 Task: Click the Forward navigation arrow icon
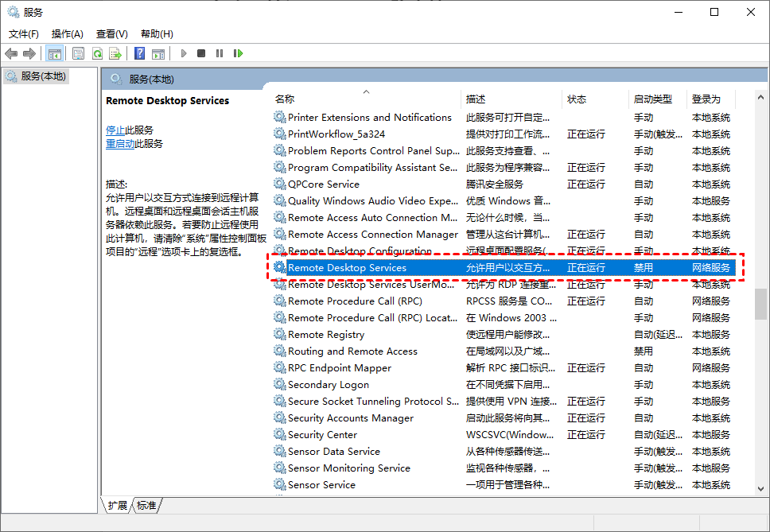pos(28,53)
